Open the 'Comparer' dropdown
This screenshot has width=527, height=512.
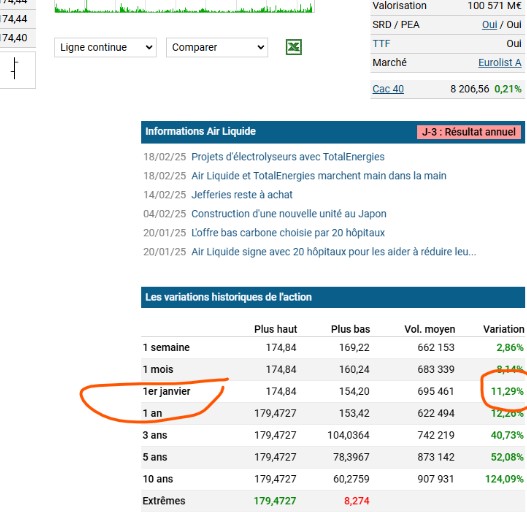tap(217, 47)
